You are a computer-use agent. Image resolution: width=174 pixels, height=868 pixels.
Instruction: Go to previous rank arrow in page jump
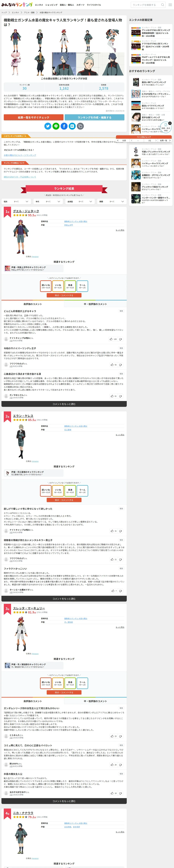(x=132, y=140)
